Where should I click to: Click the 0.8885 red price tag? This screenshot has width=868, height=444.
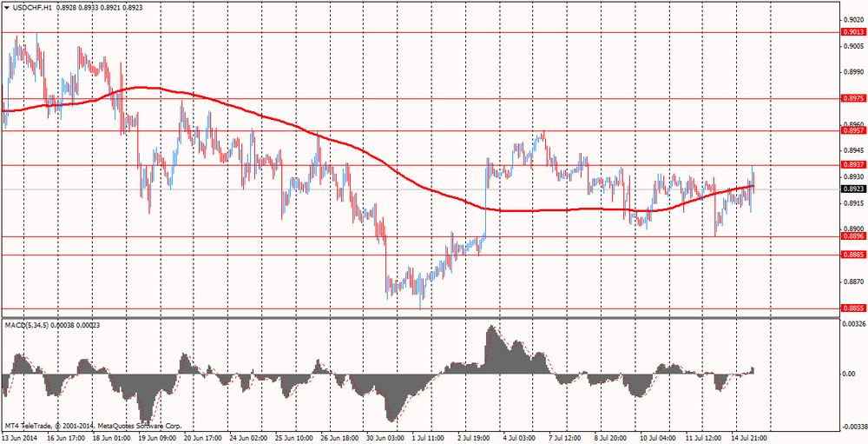[x=853, y=255]
